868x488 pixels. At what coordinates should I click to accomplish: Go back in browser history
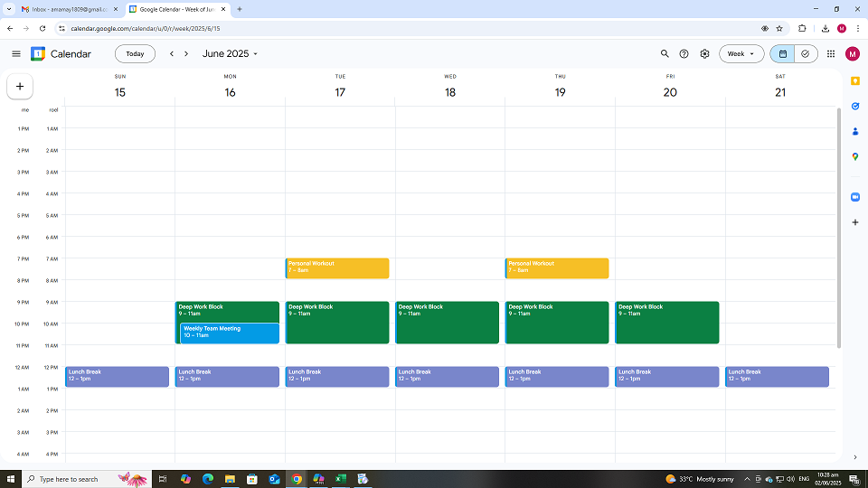(10, 28)
